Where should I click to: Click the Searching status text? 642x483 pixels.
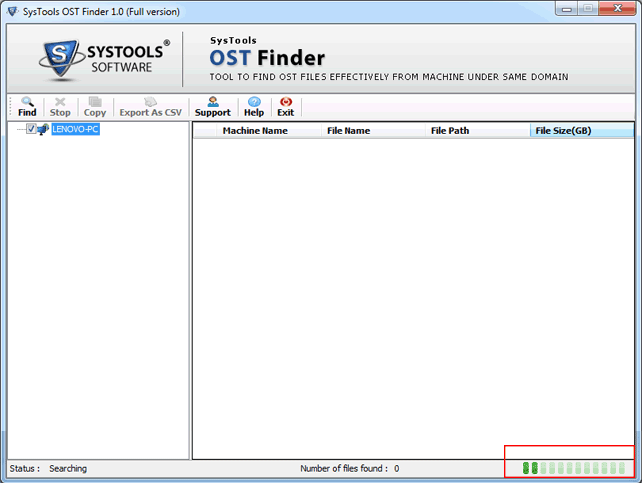click(68, 468)
